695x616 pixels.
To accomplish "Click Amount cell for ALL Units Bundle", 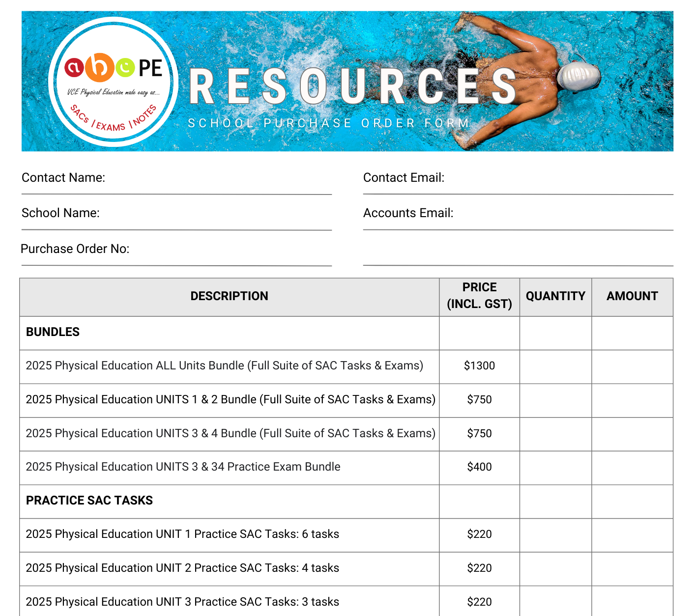I will pyautogui.click(x=632, y=366).
